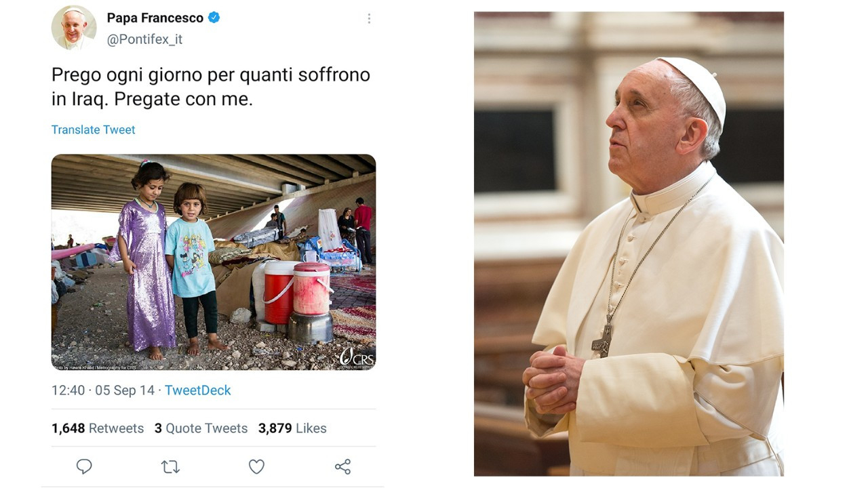Open the share icon options
The image size is (868, 488).
342,466
